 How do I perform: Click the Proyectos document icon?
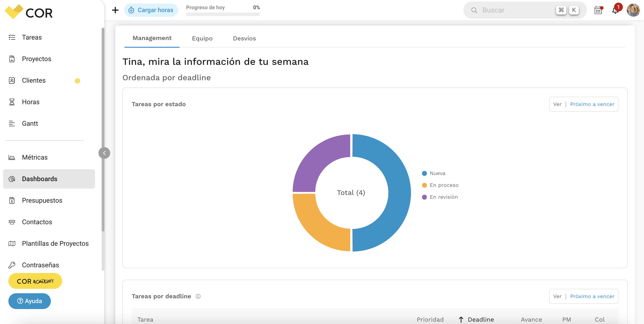pyautogui.click(x=12, y=59)
